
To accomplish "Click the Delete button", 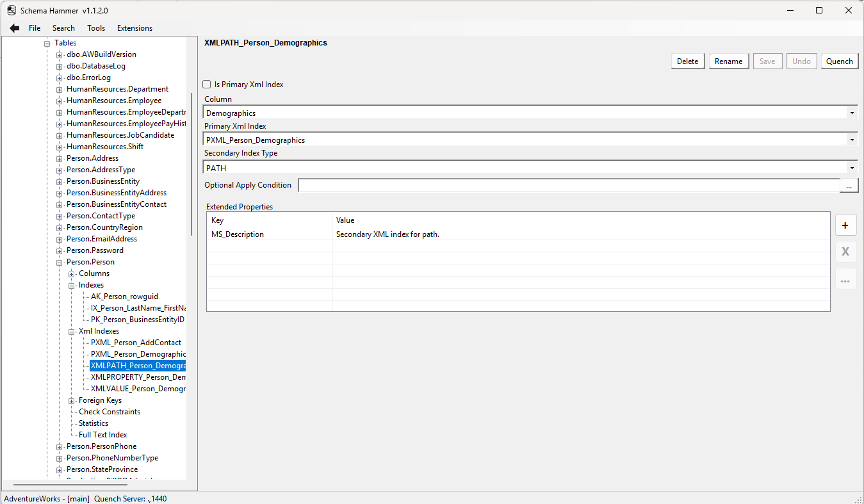I will tap(687, 61).
